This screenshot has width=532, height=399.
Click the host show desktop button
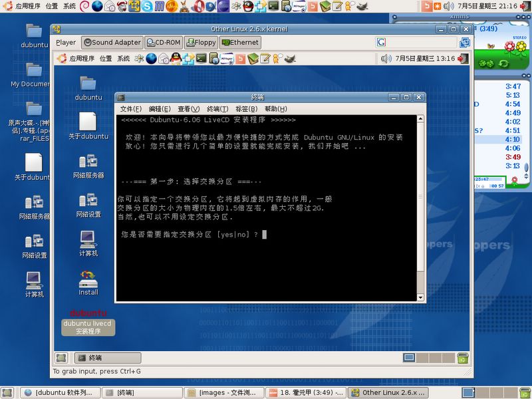[7, 393]
